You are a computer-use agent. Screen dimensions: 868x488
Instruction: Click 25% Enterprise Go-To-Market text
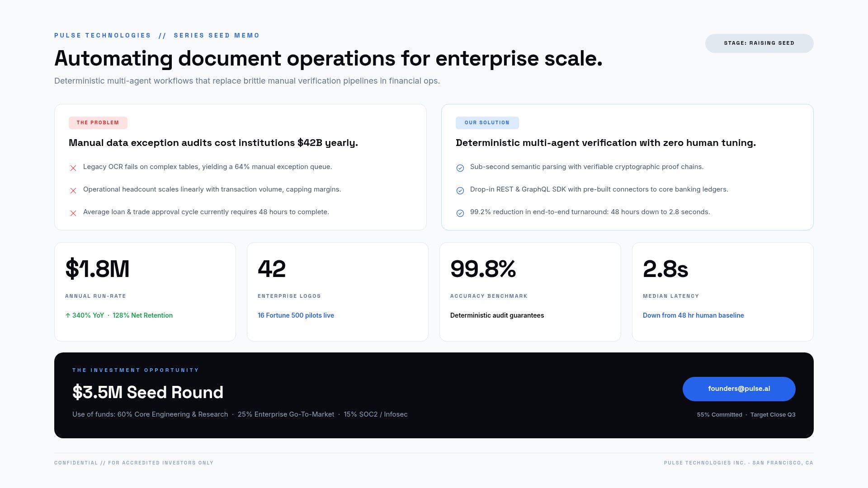[x=286, y=414]
